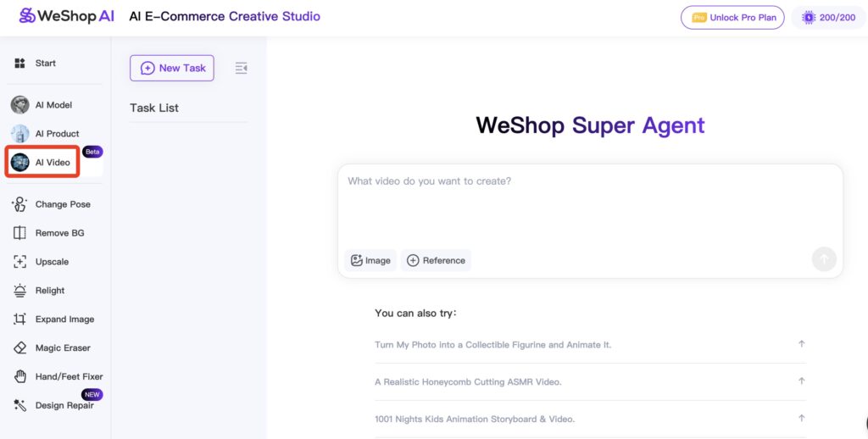Select the Upscale tool icon
Image resolution: width=868 pixels, height=439 pixels.
click(x=19, y=262)
